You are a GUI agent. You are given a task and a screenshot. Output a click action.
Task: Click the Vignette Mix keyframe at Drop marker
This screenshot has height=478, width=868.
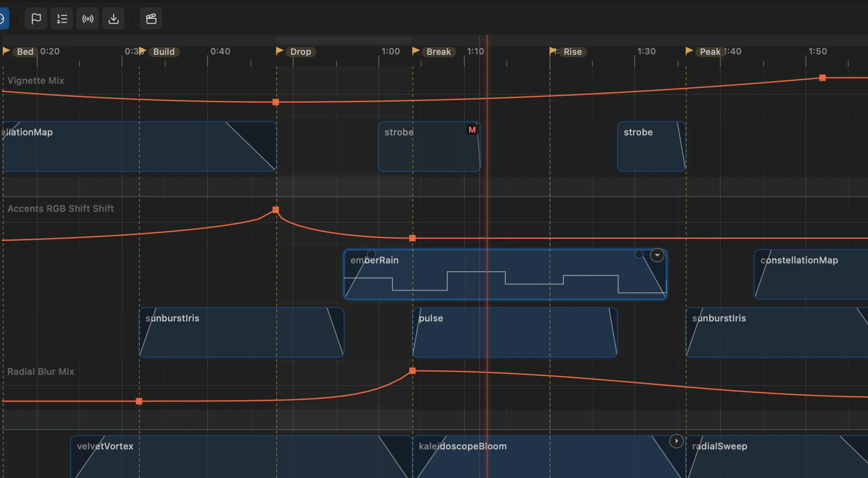[276, 102]
